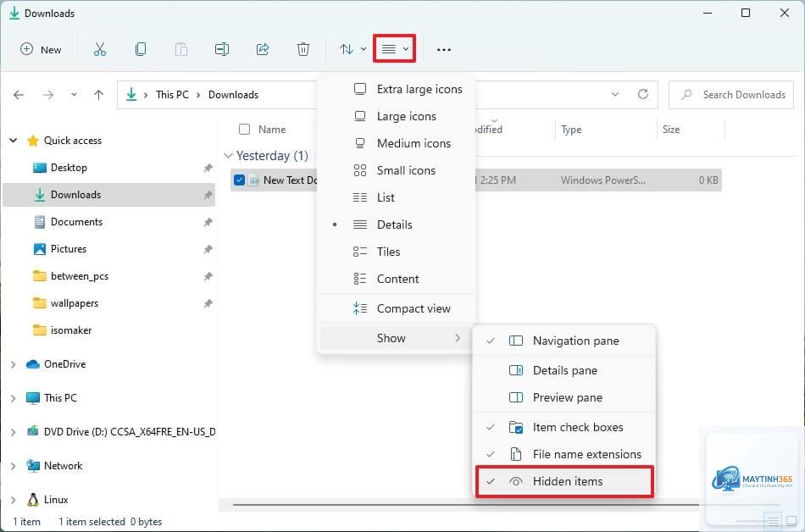Open Desktop in Quick access
The height and width of the screenshot is (532, 805).
69,168
